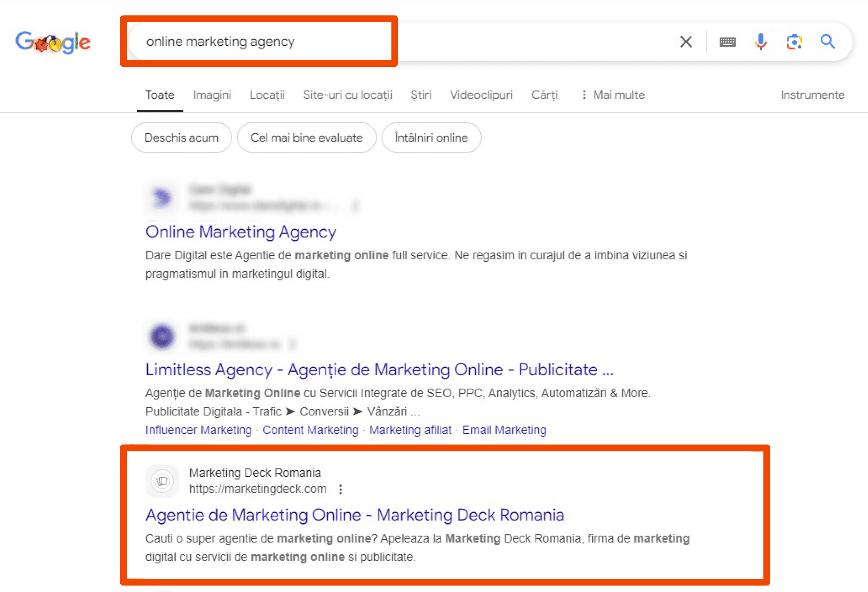This screenshot has height=592, width=868.
Task: Open the on-screen keyboard icon
Action: [727, 42]
